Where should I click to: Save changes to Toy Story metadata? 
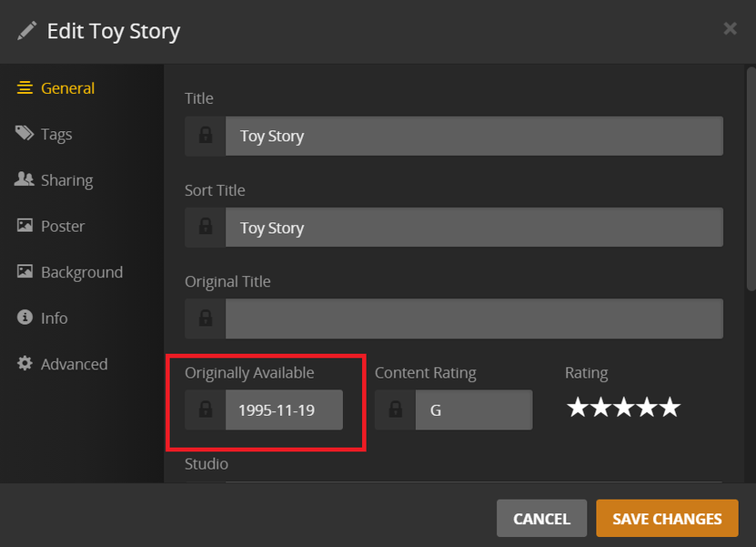[x=667, y=519]
